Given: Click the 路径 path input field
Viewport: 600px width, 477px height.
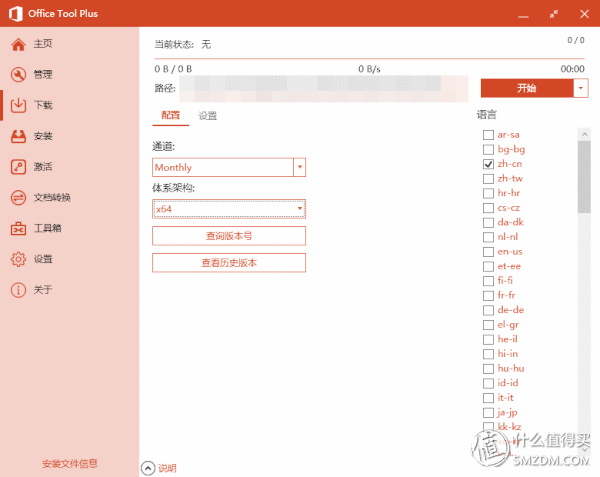Looking at the screenshot, I should pos(324,89).
